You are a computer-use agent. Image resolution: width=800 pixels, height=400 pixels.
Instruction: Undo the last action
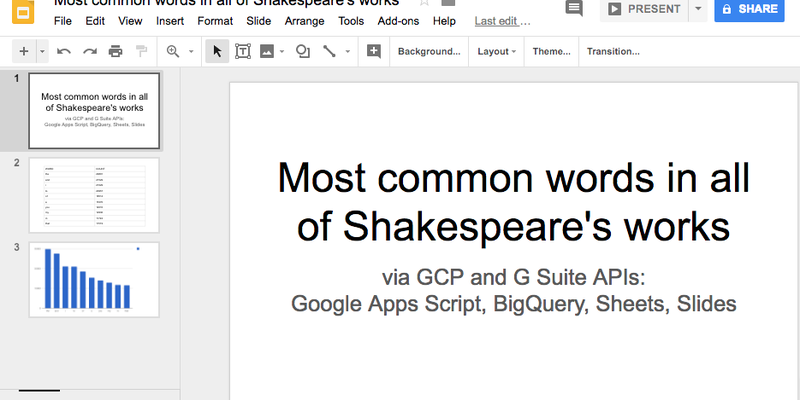(x=64, y=51)
